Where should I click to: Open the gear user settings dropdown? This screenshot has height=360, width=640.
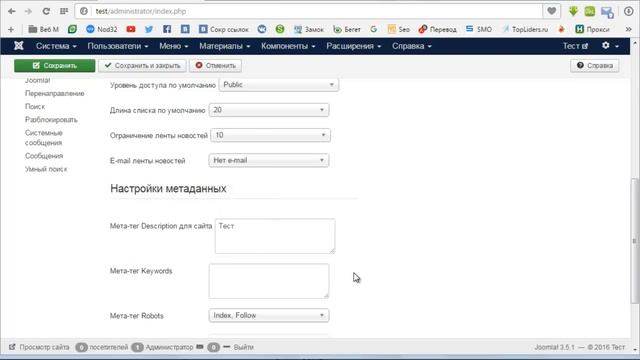coord(610,46)
